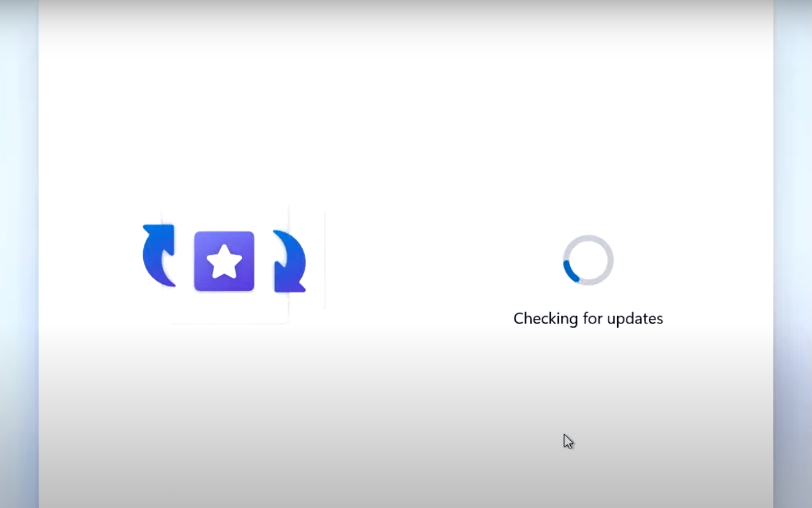812x508 pixels.
Task: Click the word "for" in the status message
Action: tap(592, 318)
